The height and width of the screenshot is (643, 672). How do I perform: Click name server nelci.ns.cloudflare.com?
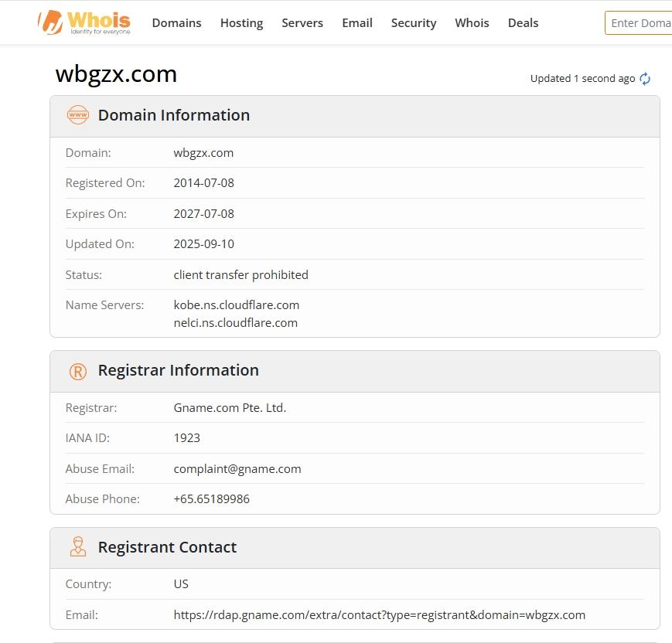tap(235, 323)
